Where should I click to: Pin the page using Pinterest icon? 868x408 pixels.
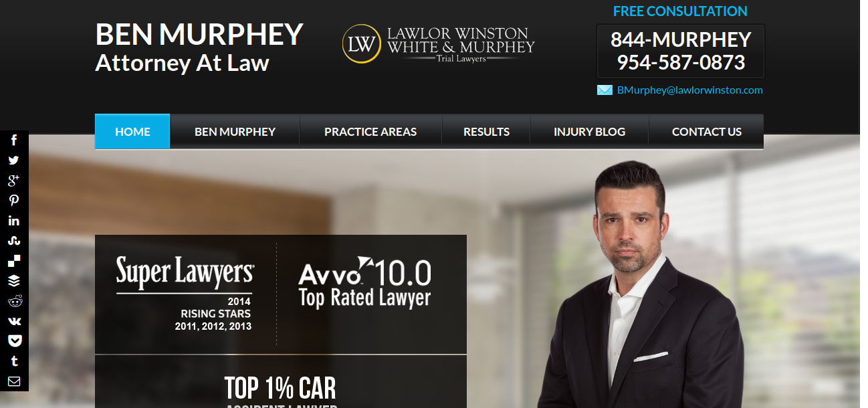[x=14, y=201]
